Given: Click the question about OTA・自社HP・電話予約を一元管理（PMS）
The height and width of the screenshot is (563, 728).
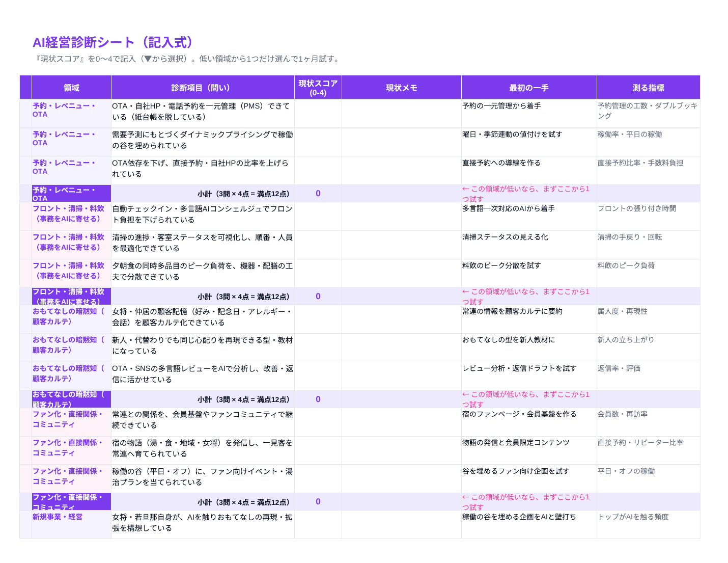Looking at the screenshot, I should (203, 113).
